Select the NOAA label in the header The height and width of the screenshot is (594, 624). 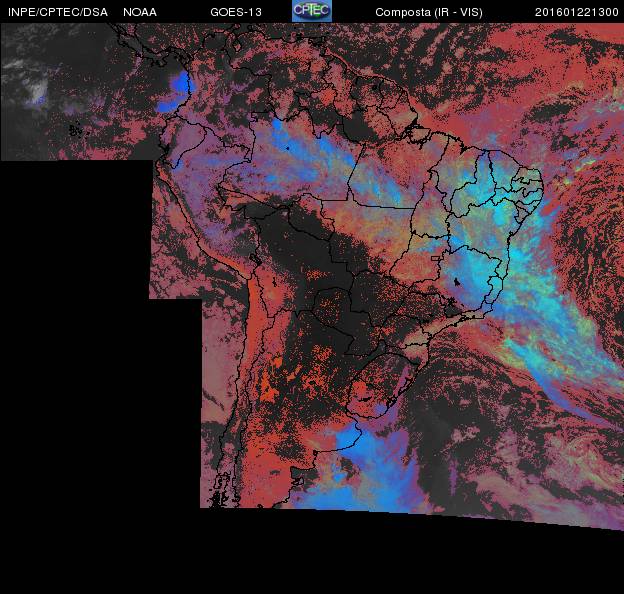pyautogui.click(x=140, y=12)
